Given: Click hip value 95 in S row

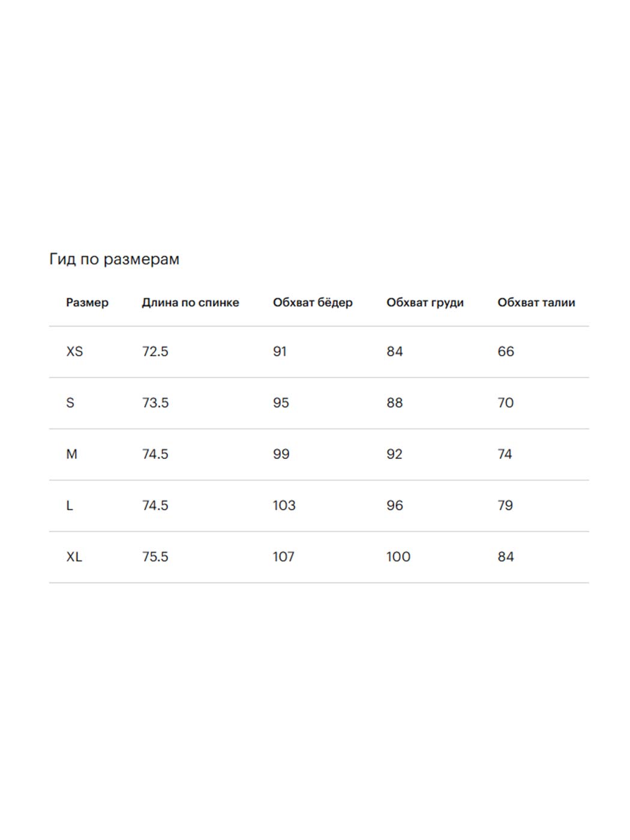Looking at the screenshot, I should (x=281, y=403).
